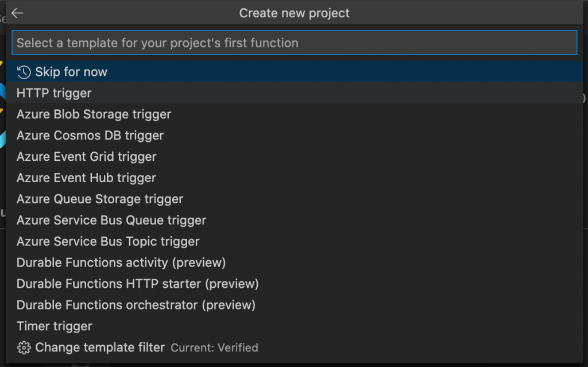Select Timer trigger template

tap(55, 326)
